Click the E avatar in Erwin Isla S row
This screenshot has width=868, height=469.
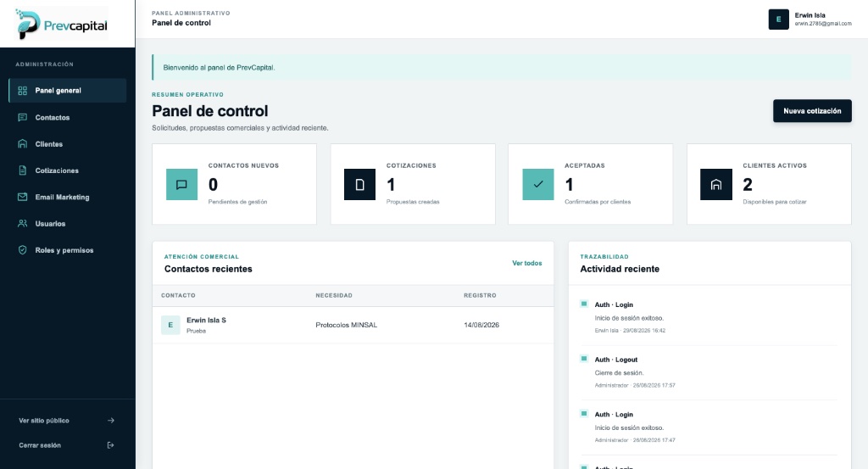(x=170, y=325)
